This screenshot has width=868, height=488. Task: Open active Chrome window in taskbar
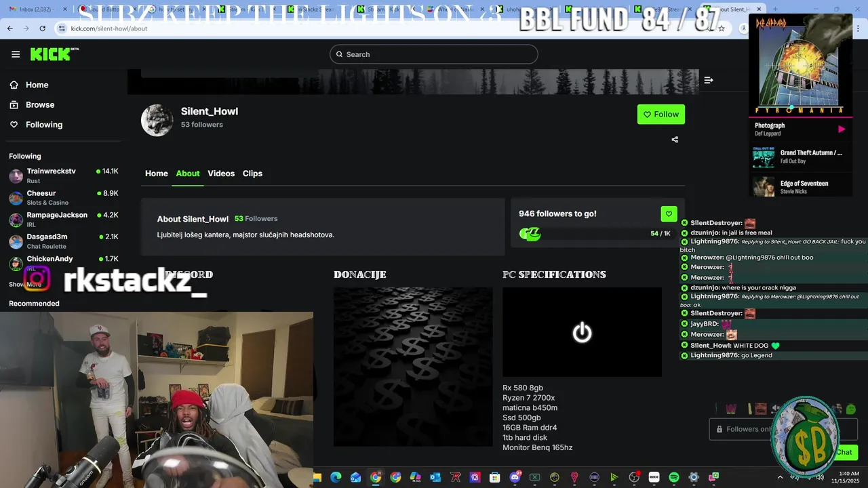(x=375, y=477)
